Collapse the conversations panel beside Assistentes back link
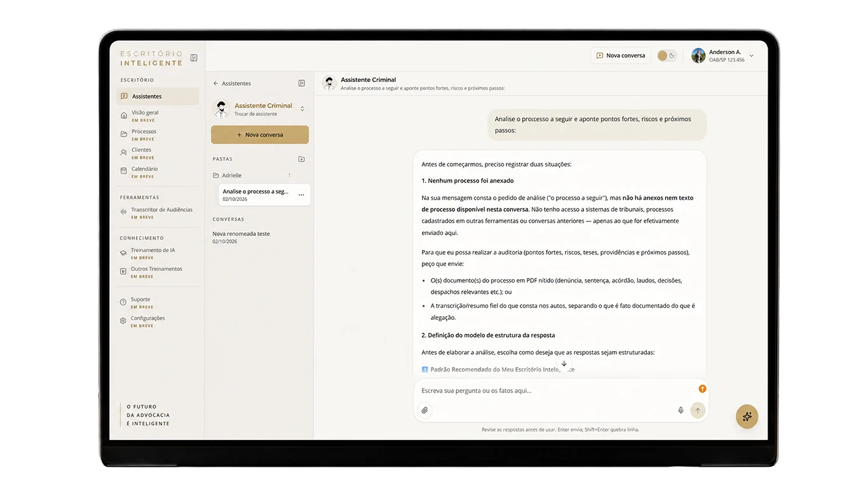Screen dimensions: 868x491 pos(302,83)
